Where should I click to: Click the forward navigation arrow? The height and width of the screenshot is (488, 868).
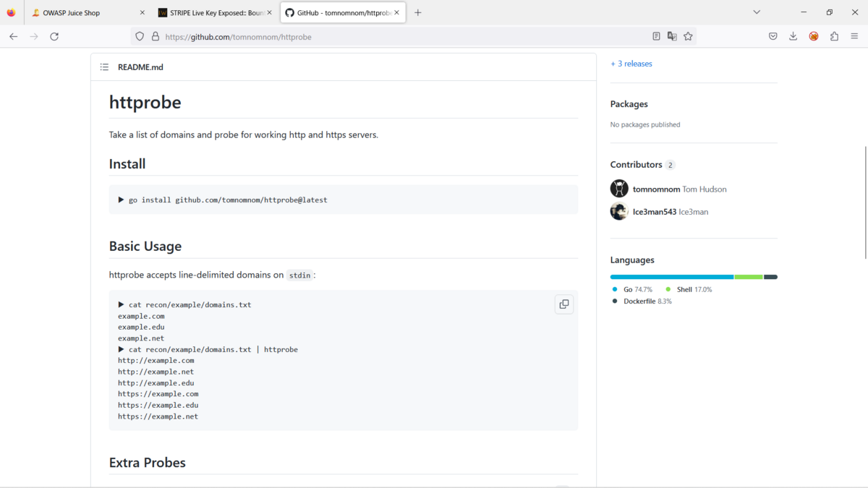tap(33, 36)
